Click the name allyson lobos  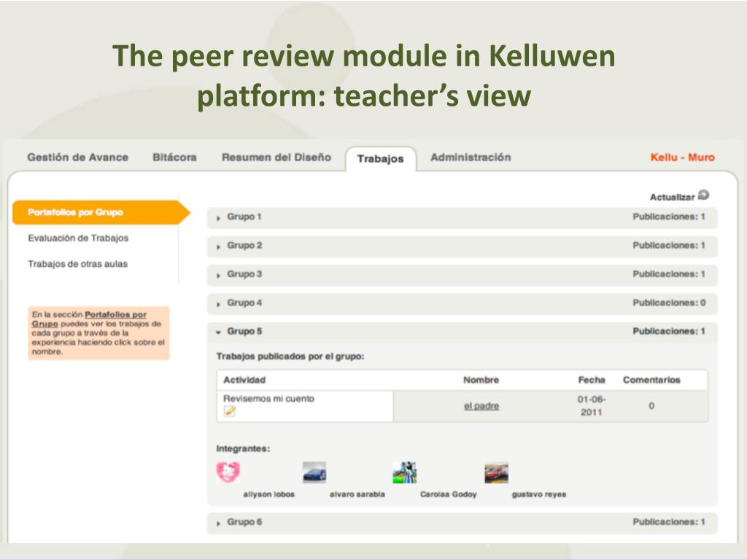pyautogui.click(x=268, y=494)
